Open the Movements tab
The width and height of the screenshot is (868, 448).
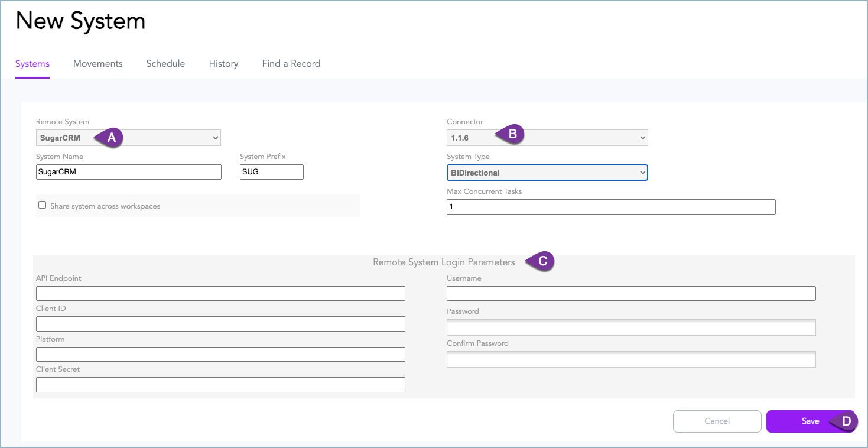coord(98,64)
